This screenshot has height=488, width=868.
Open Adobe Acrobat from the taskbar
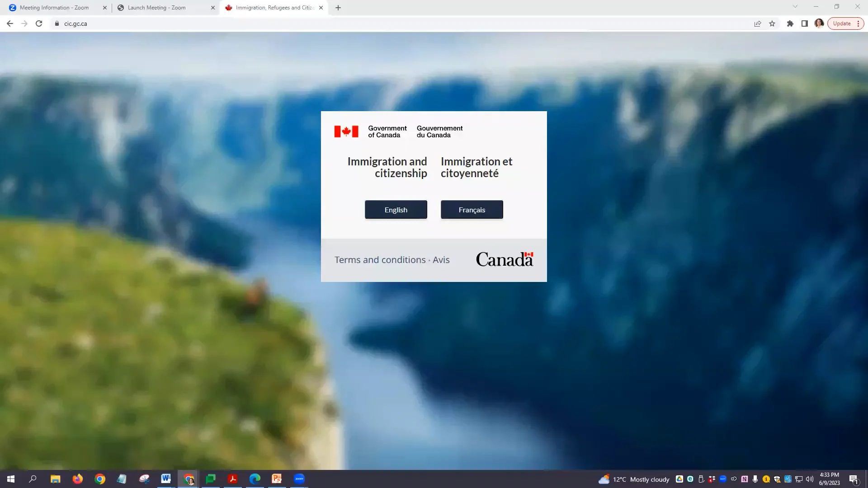(233, 479)
